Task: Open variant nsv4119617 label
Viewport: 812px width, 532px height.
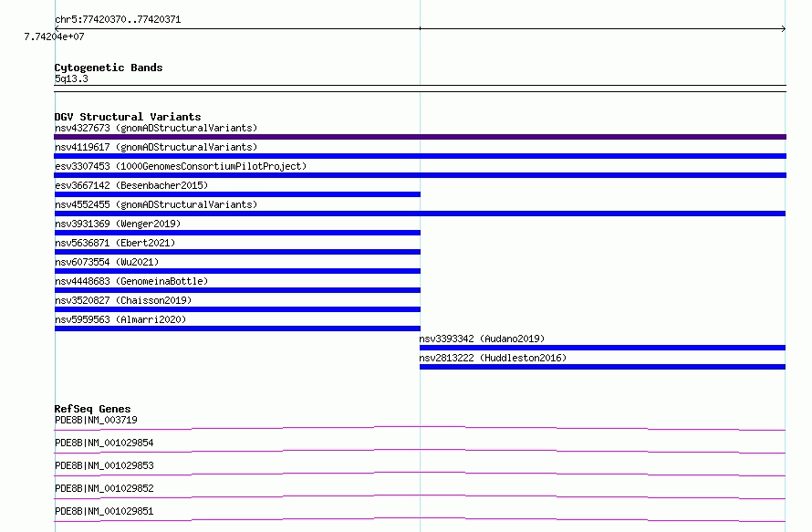Action: click(x=156, y=147)
